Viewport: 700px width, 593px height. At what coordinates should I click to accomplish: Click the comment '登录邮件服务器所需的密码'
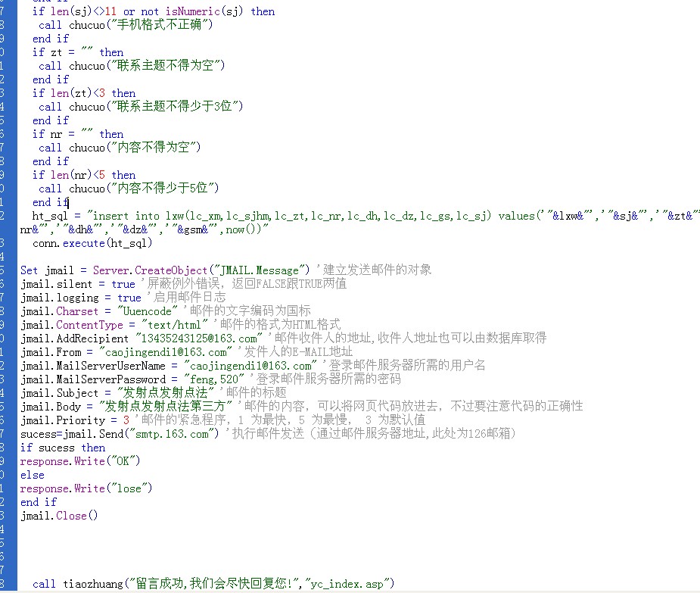pos(328,379)
